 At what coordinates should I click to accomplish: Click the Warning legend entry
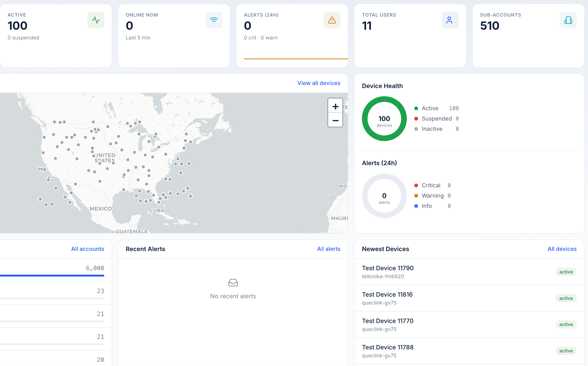point(432,195)
